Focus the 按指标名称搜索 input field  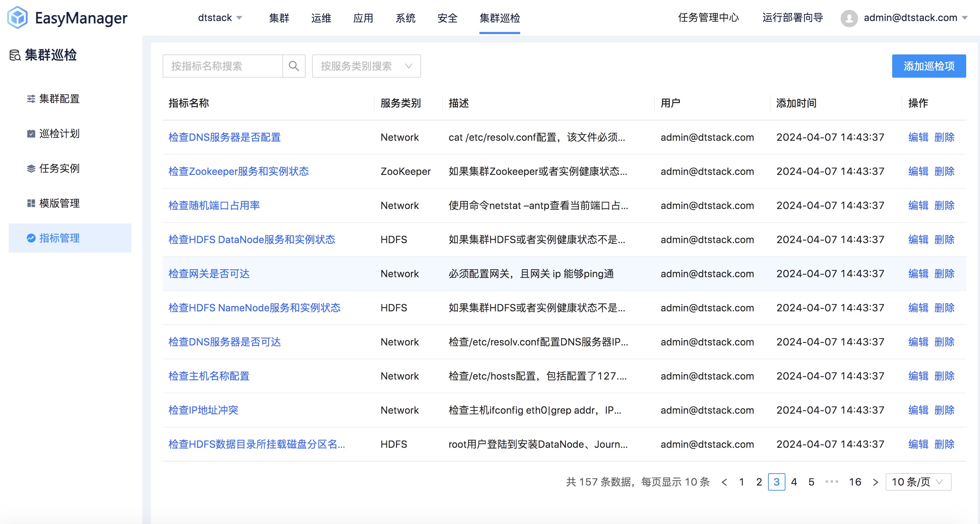pos(222,66)
